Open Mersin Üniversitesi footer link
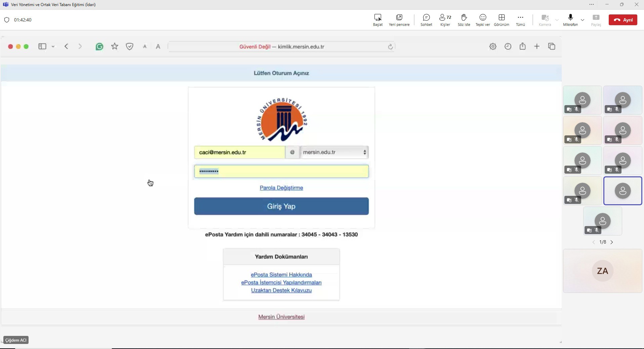The height and width of the screenshot is (349, 644). pos(281,317)
